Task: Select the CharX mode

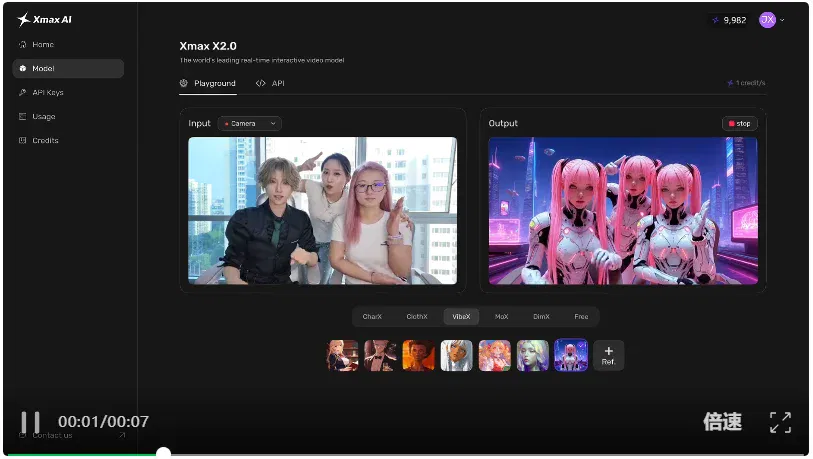Action: coord(372,317)
